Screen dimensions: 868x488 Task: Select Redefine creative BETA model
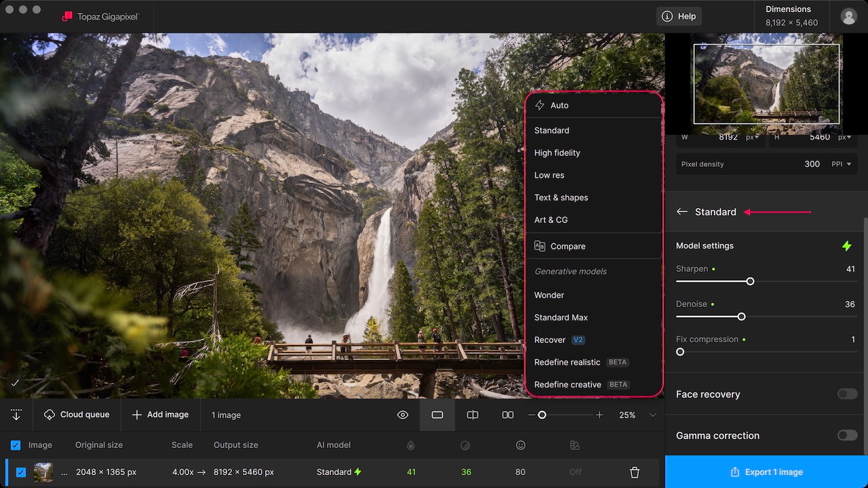tap(594, 384)
